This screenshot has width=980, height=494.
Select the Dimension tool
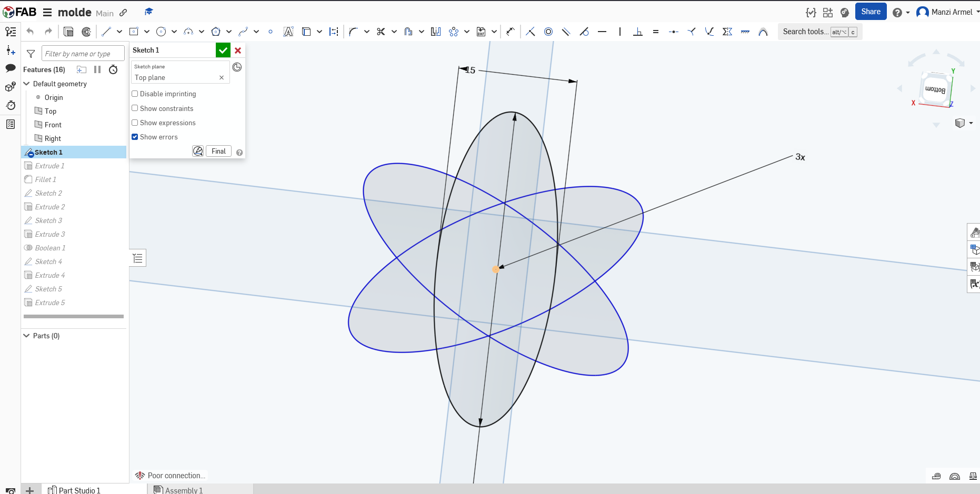click(x=511, y=32)
